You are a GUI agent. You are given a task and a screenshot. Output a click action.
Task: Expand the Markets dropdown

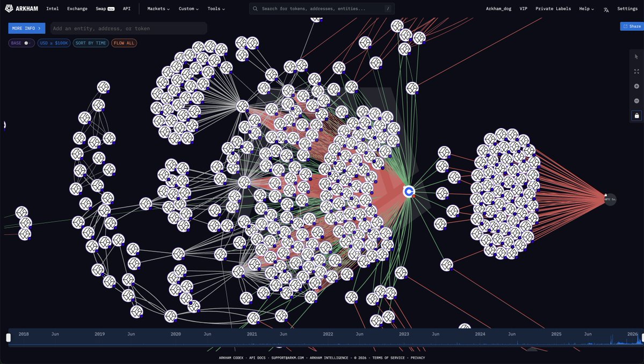[158, 9]
